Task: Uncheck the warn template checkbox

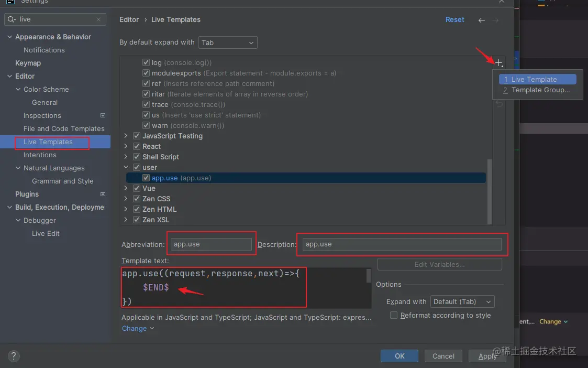Action: tap(146, 125)
